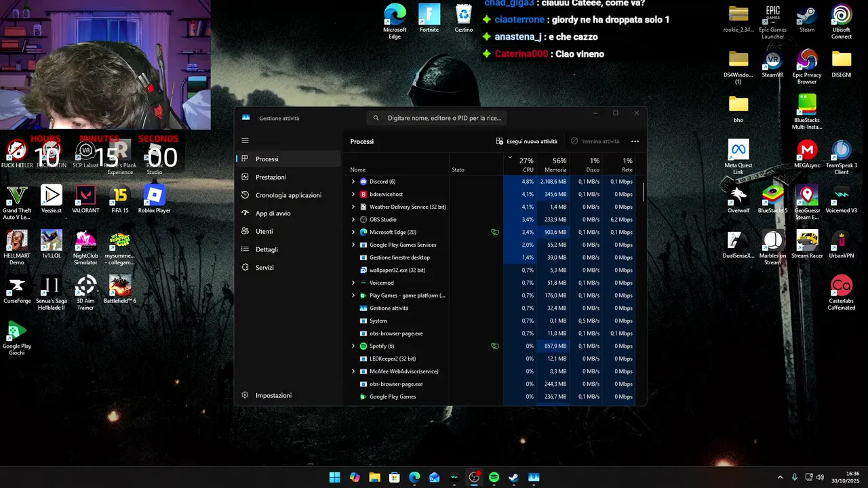The height and width of the screenshot is (488, 868).
Task: Sort processes by the CPU column
Action: click(520, 165)
